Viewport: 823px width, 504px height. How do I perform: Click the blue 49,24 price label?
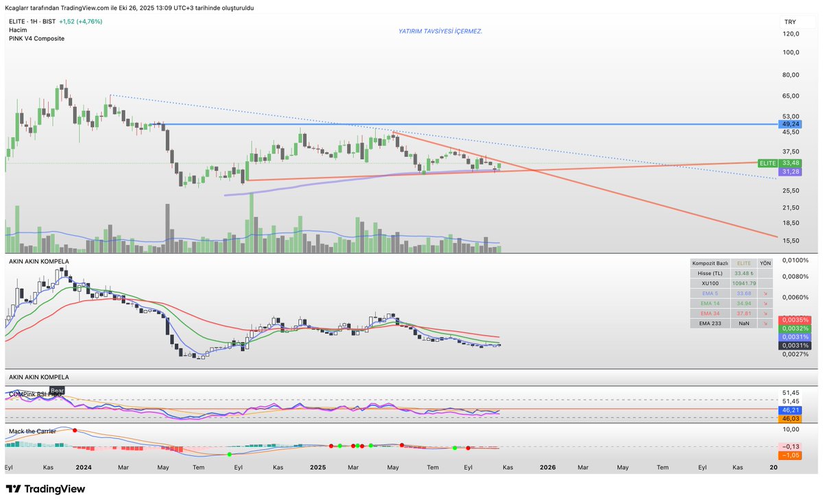(x=791, y=124)
